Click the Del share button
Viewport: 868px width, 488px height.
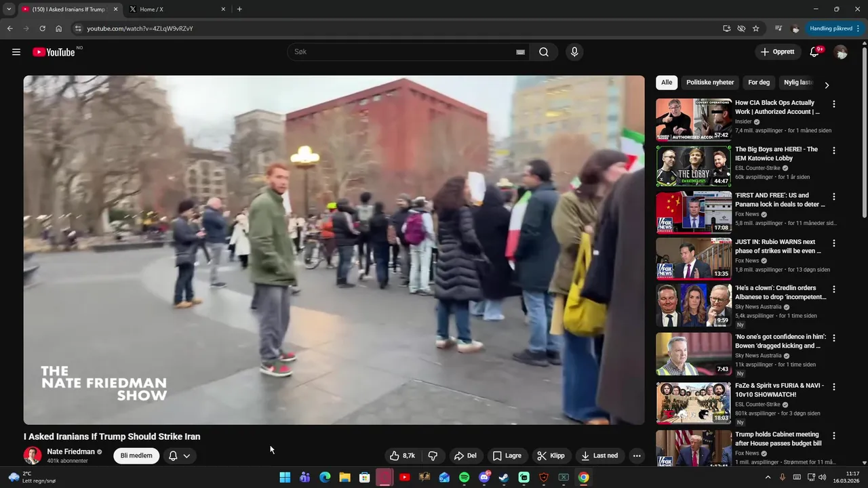(465, 456)
